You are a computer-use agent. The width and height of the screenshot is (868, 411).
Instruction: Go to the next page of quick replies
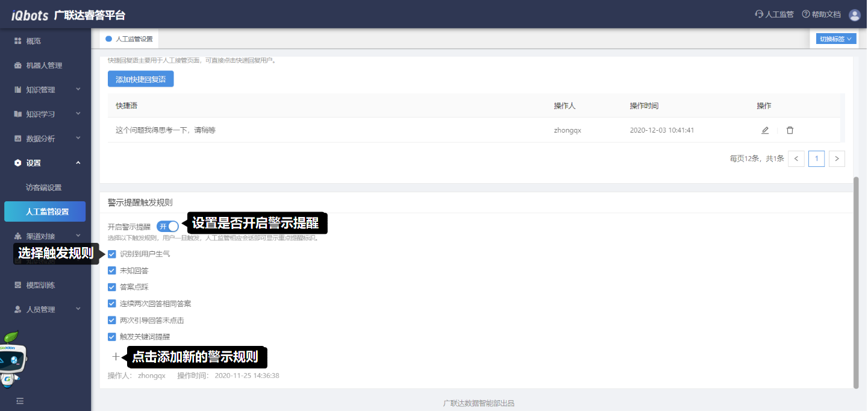836,158
